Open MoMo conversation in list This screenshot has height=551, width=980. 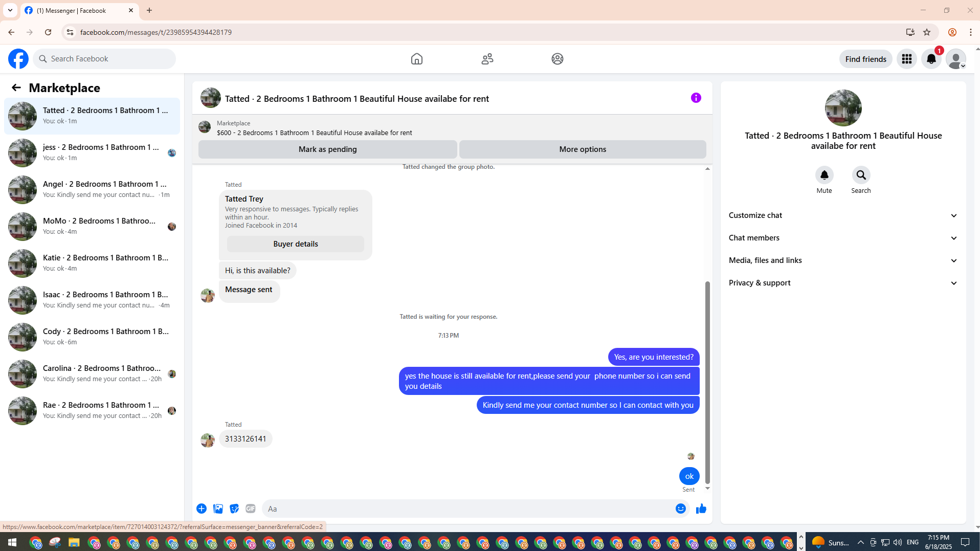[x=92, y=226]
